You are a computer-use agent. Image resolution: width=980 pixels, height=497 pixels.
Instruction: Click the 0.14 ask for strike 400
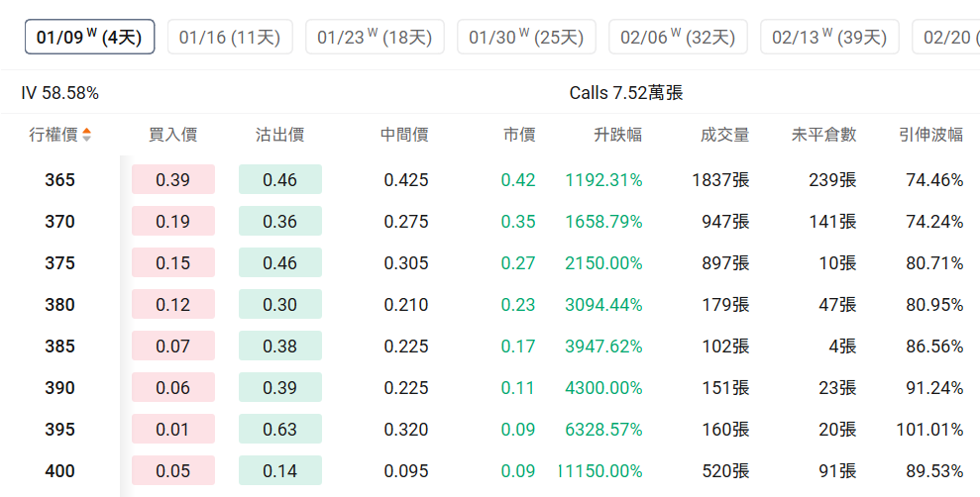[280, 471]
